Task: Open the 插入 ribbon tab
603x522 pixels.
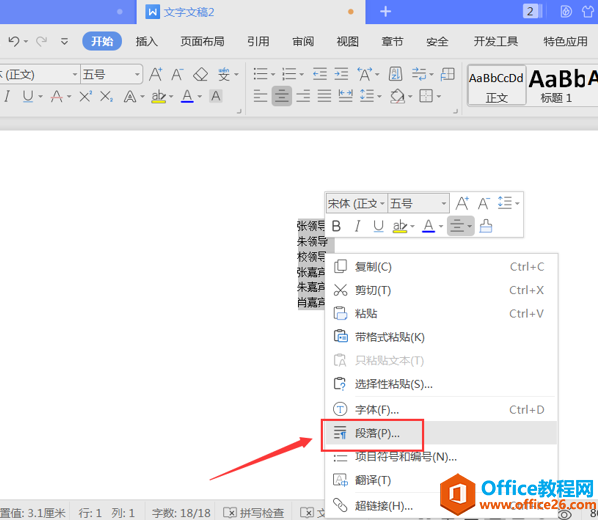Action: pos(147,41)
